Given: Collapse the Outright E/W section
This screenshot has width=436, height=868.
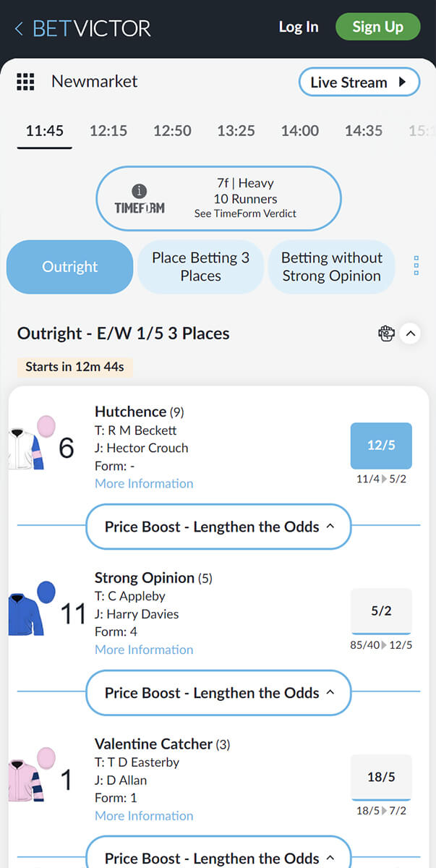Looking at the screenshot, I should tap(410, 333).
